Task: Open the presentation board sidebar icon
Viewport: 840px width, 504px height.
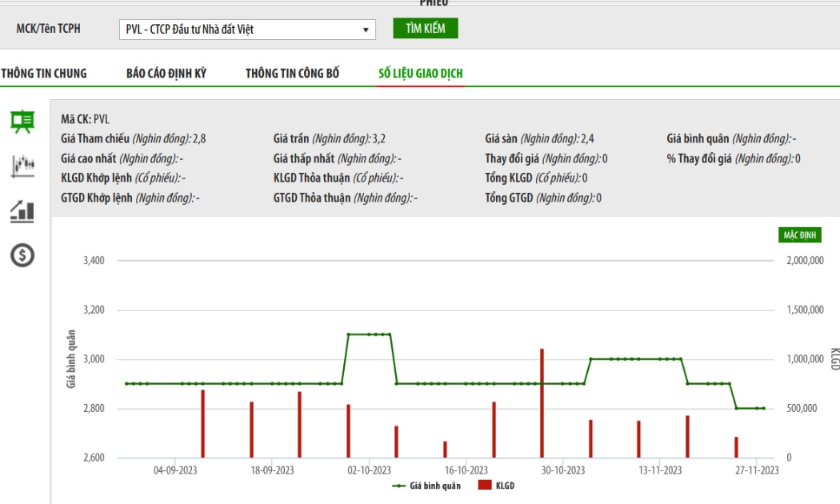Action: (22, 122)
